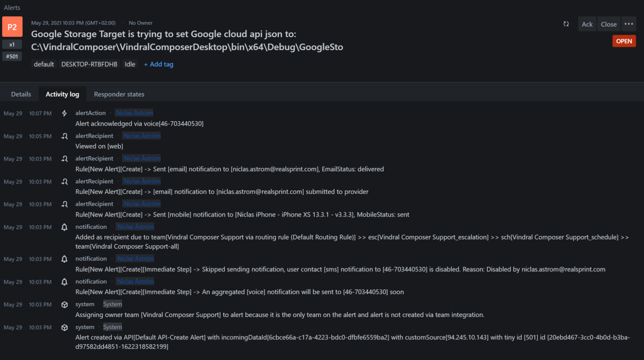644x360 pixels.
Task: Click recipient icon on Viewed on [web] entry
Action: (64, 136)
